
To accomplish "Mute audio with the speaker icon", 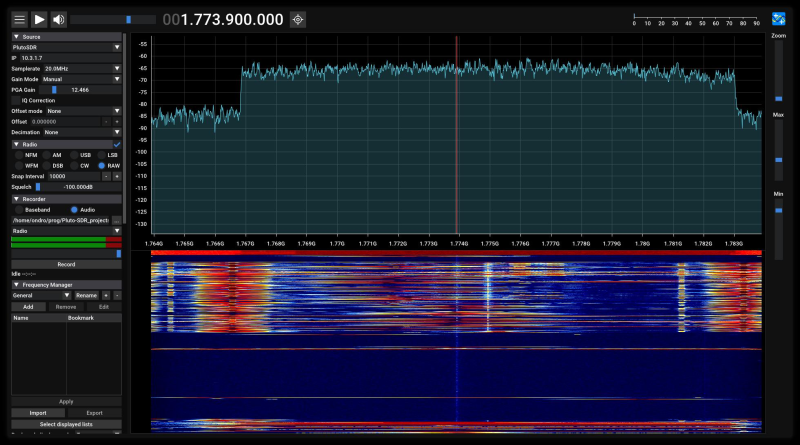I will [59, 20].
